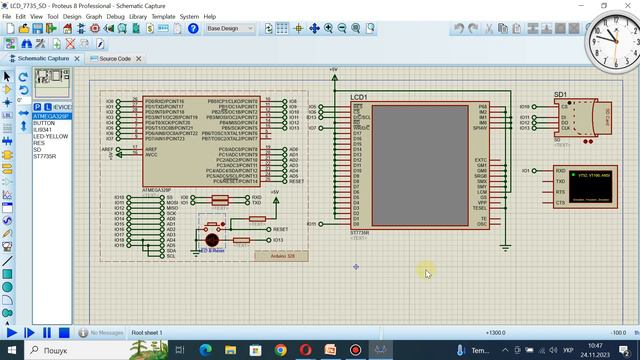The image size is (640, 360).
Task: Select ST7735R in devices list
Action: click(45, 156)
